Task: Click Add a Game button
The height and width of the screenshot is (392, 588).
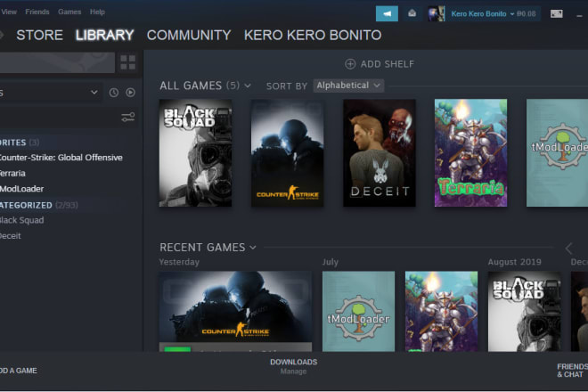Action: point(19,371)
